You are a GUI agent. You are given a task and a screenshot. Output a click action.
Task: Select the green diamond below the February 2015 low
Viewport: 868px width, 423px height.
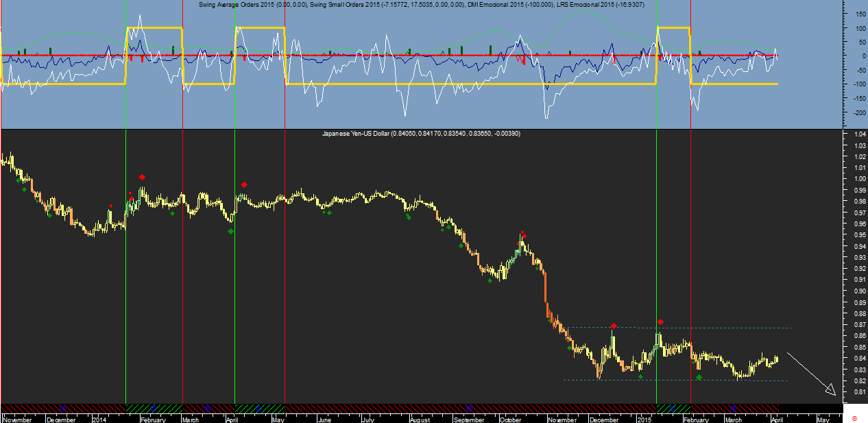(x=699, y=377)
